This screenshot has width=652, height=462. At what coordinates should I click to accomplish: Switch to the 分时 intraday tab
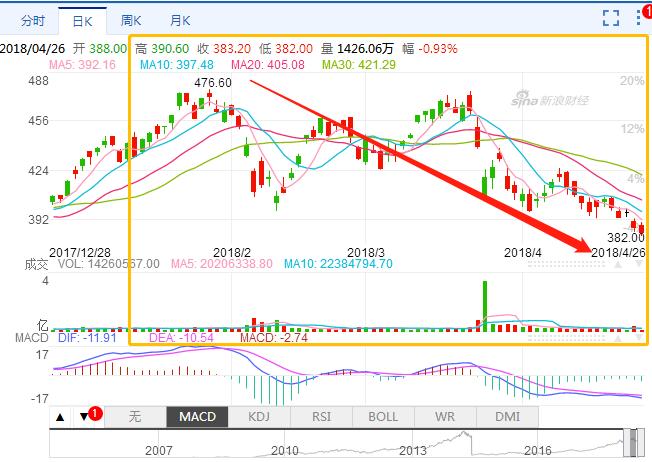(33, 21)
